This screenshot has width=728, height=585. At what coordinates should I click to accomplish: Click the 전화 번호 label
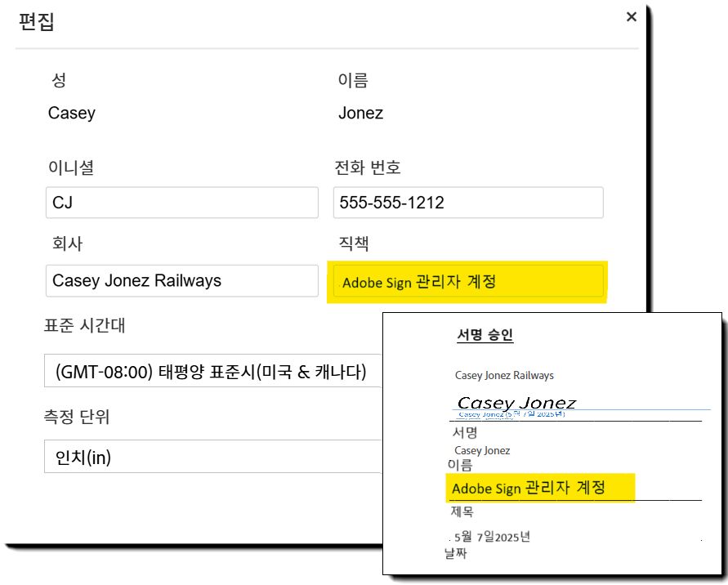coord(368,167)
